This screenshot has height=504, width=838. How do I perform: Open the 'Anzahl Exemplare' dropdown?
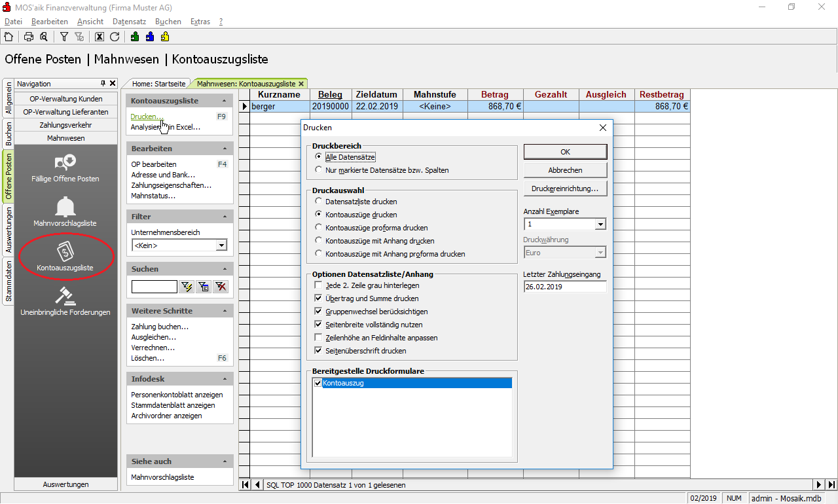coord(600,225)
